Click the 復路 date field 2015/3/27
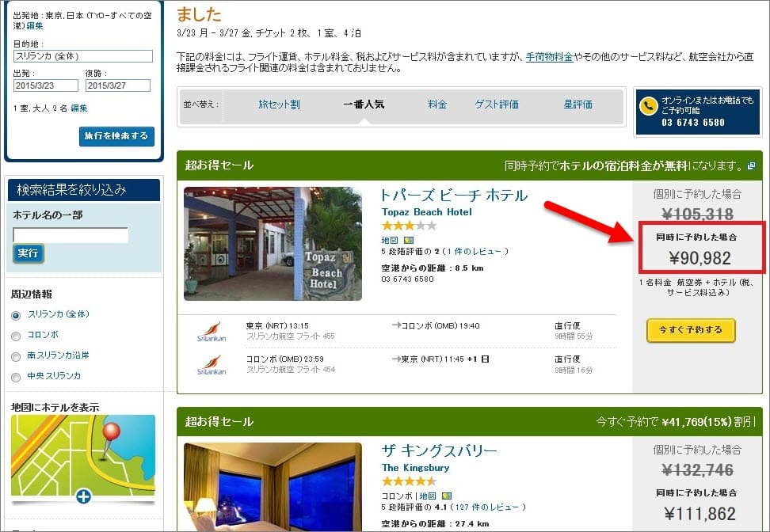The height and width of the screenshot is (532, 770). (118, 85)
